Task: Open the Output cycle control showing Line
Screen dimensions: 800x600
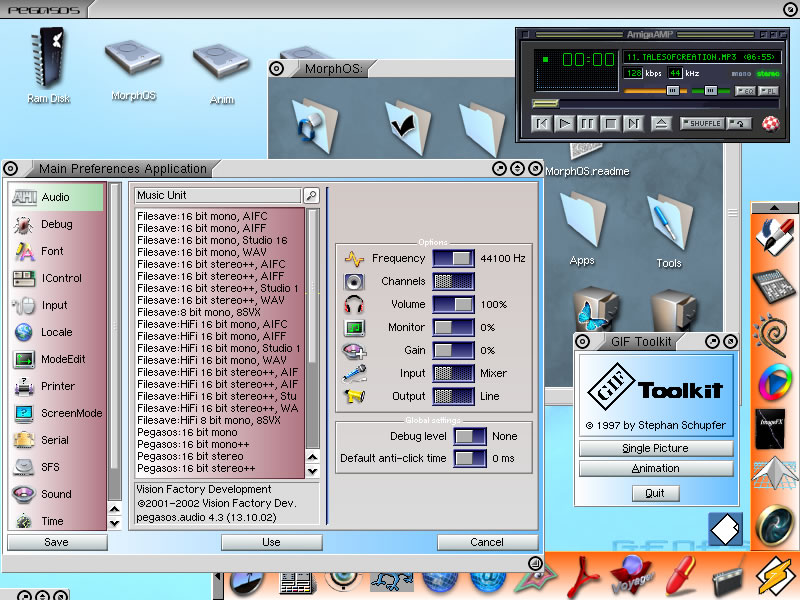Action: point(454,396)
